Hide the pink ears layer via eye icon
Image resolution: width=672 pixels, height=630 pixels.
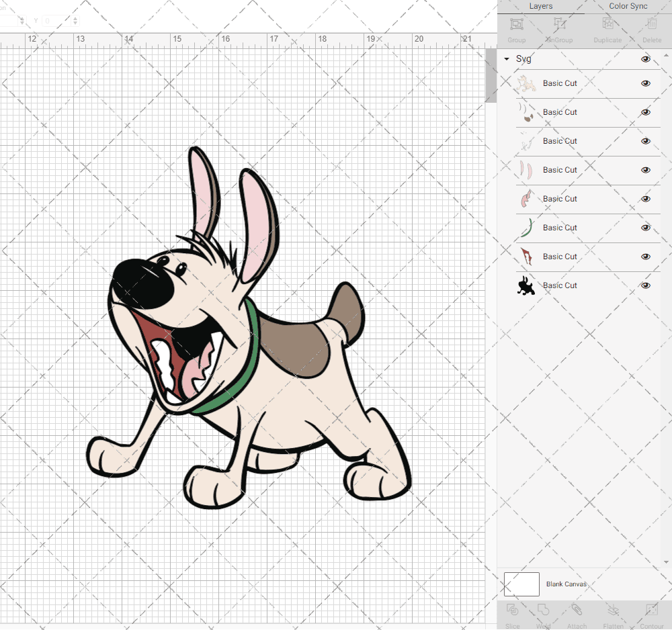[646, 170]
